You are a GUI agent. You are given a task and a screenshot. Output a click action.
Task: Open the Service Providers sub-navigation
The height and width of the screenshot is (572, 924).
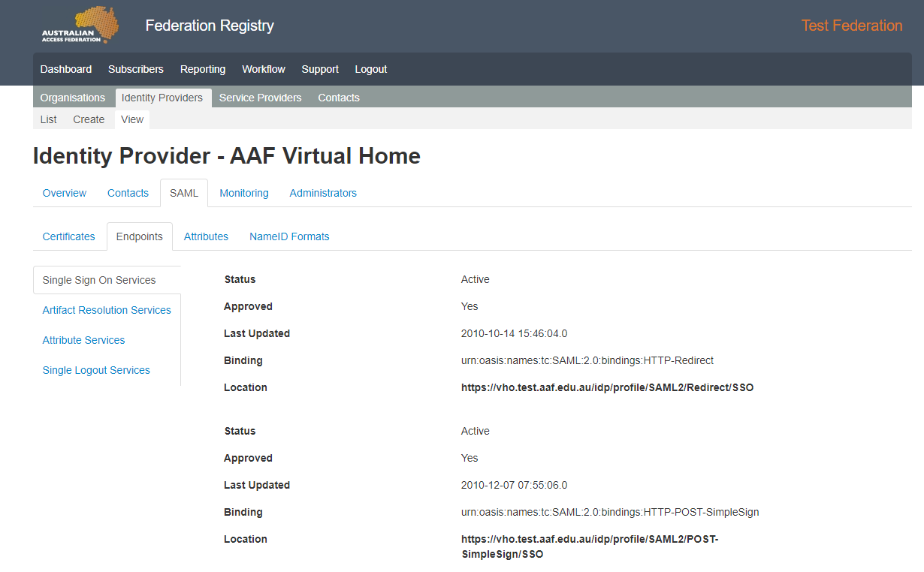click(x=261, y=98)
